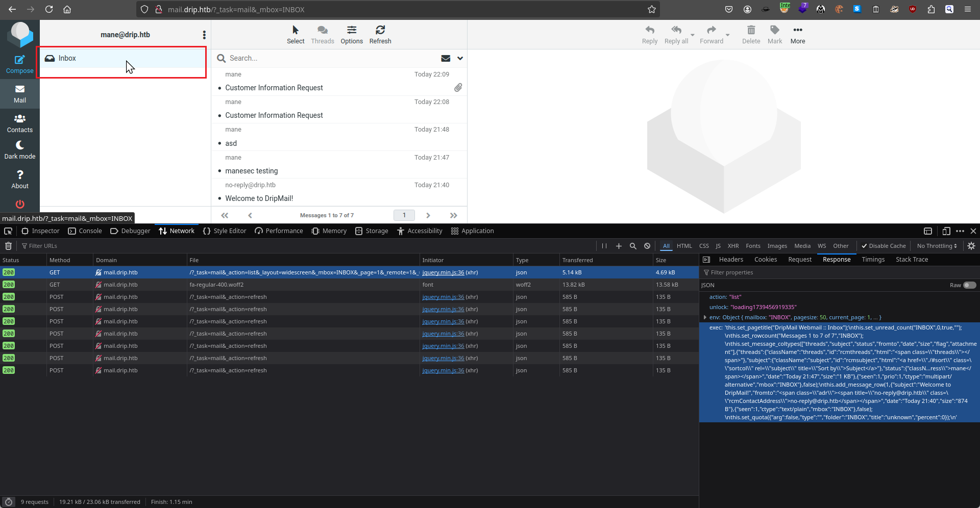Open the Welcome to DripMail! message
The image size is (980, 508).
coord(259,198)
